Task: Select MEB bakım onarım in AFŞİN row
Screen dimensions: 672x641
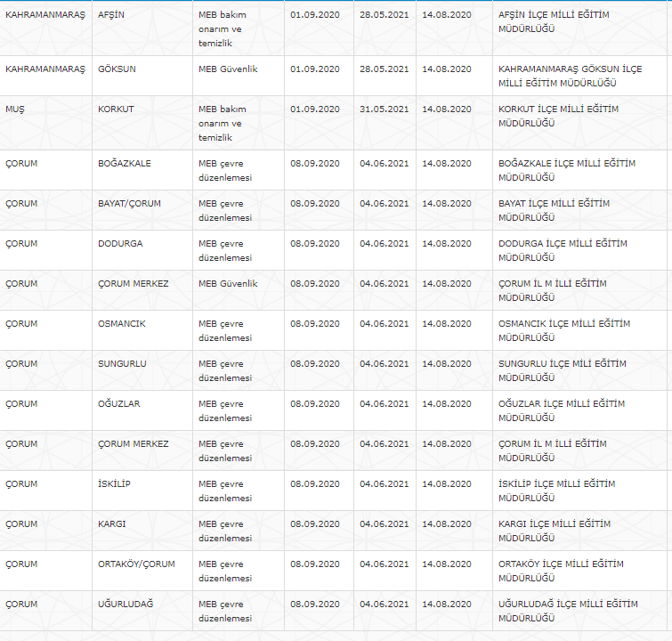Action: point(222,29)
